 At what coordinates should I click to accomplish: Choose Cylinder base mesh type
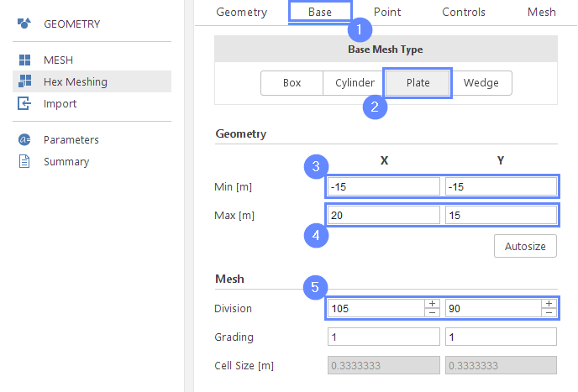[355, 83]
